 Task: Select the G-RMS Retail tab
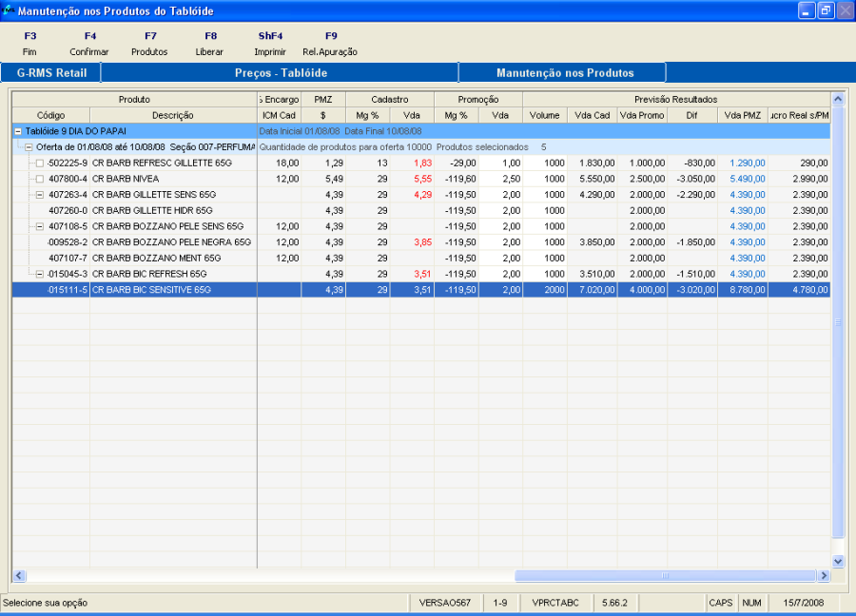click(51, 72)
